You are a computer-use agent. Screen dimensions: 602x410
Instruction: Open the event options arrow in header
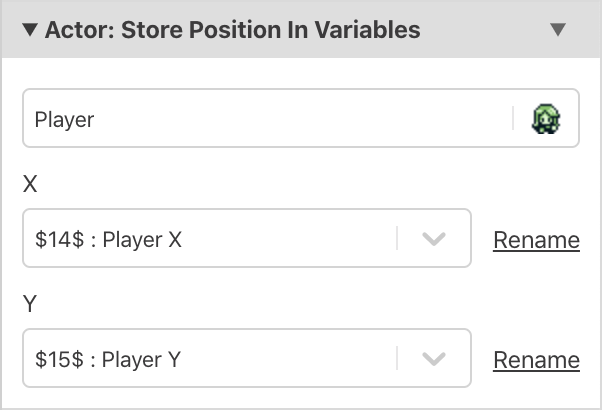point(558,30)
